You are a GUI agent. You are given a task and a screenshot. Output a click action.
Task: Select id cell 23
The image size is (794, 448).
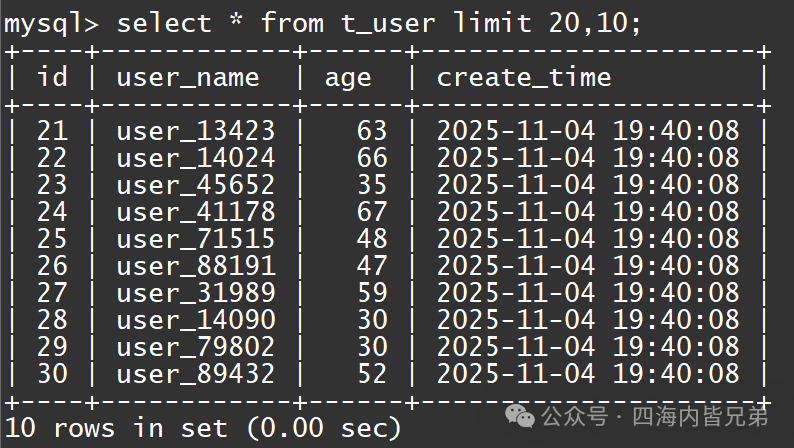52,185
